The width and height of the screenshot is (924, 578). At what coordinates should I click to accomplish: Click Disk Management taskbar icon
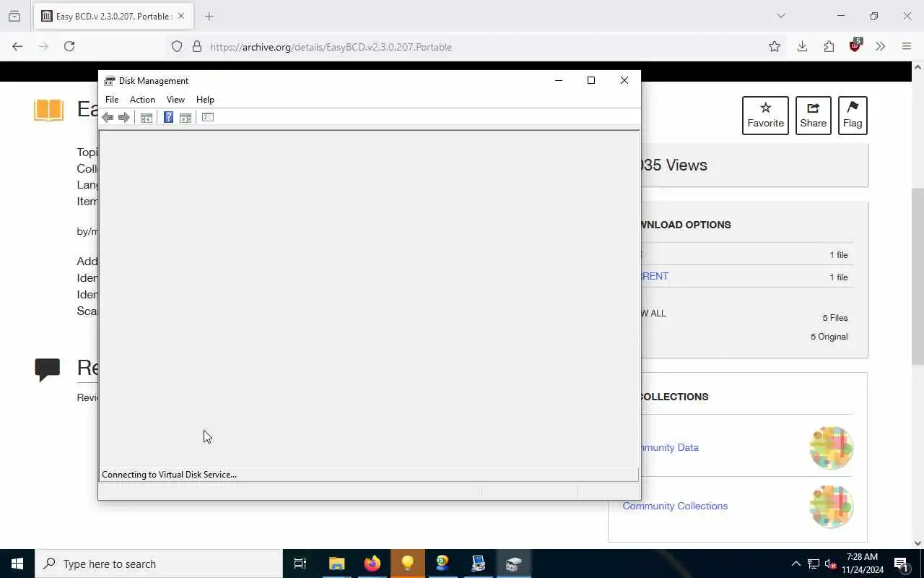513,564
